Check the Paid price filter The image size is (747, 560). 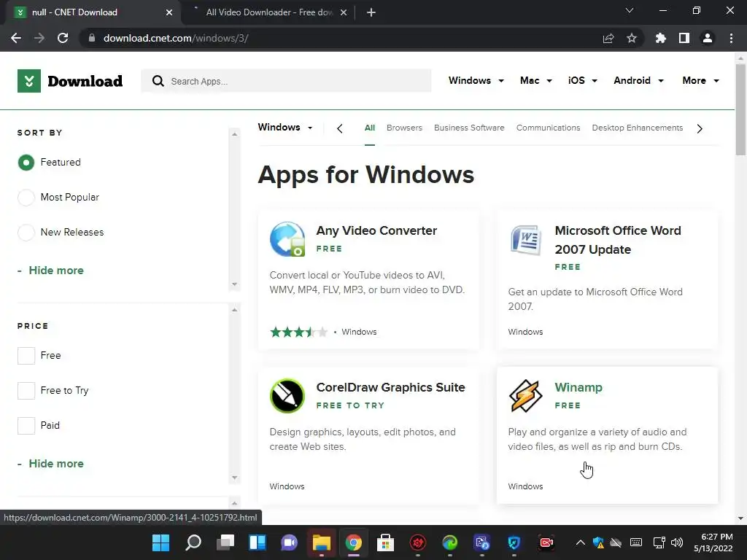point(26,426)
